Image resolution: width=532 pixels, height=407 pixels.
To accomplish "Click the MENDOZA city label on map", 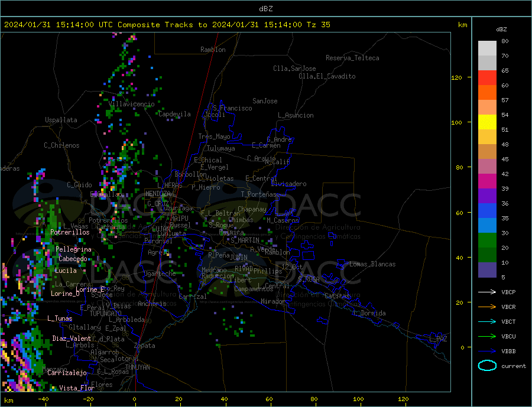I will click(x=158, y=193).
